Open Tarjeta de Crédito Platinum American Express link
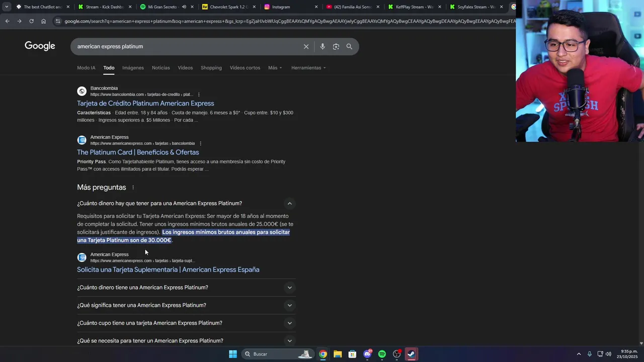This screenshot has width=644, height=362. pos(145,104)
